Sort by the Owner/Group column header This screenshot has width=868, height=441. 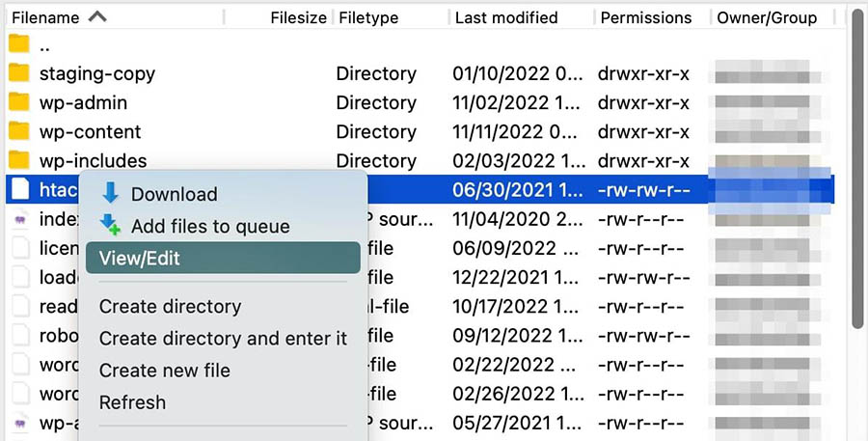767,17
